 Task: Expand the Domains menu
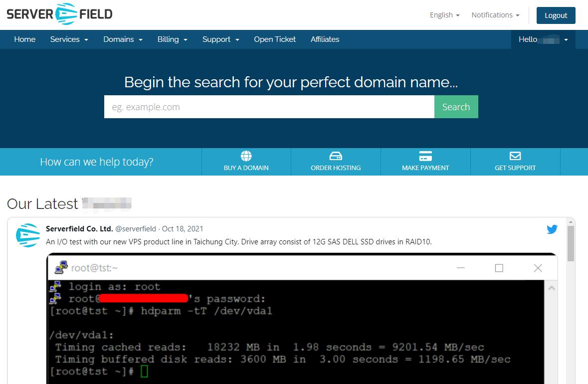(123, 39)
